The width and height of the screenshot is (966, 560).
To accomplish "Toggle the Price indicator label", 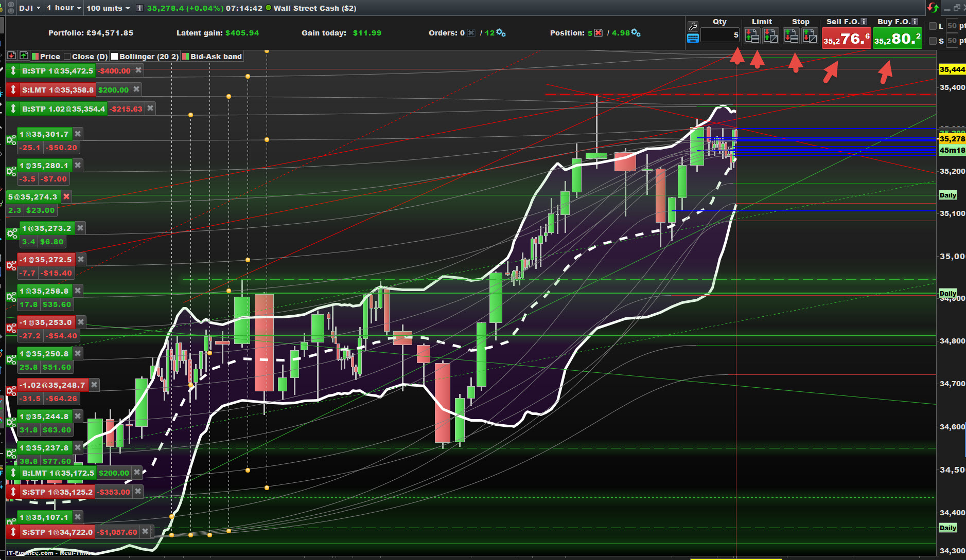I will (46, 57).
